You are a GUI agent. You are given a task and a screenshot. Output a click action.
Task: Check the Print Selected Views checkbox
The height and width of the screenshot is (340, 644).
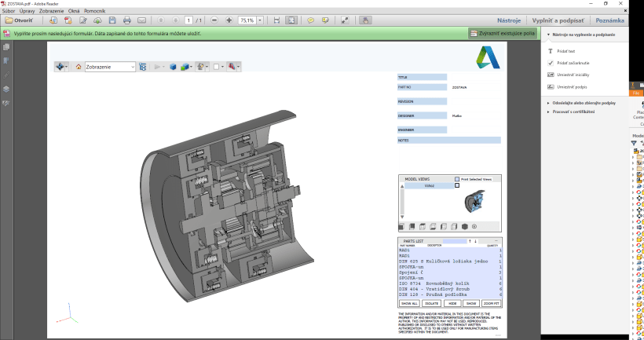457,179
